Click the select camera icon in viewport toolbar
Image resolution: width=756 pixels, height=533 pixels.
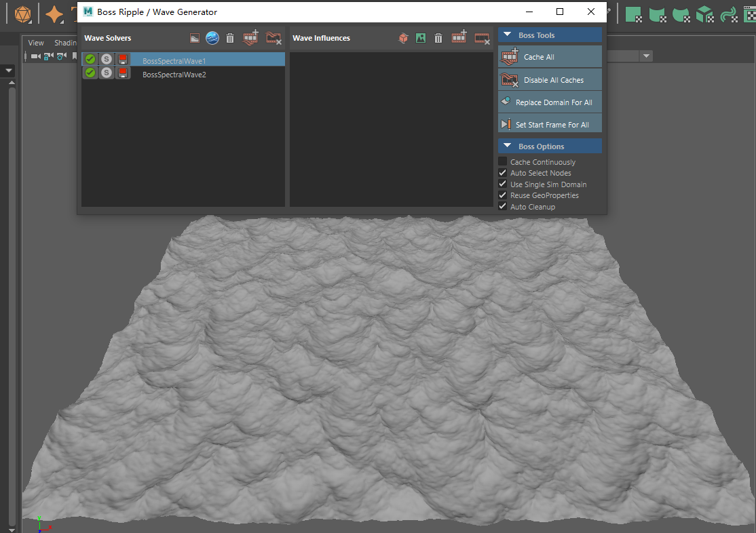click(x=36, y=56)
